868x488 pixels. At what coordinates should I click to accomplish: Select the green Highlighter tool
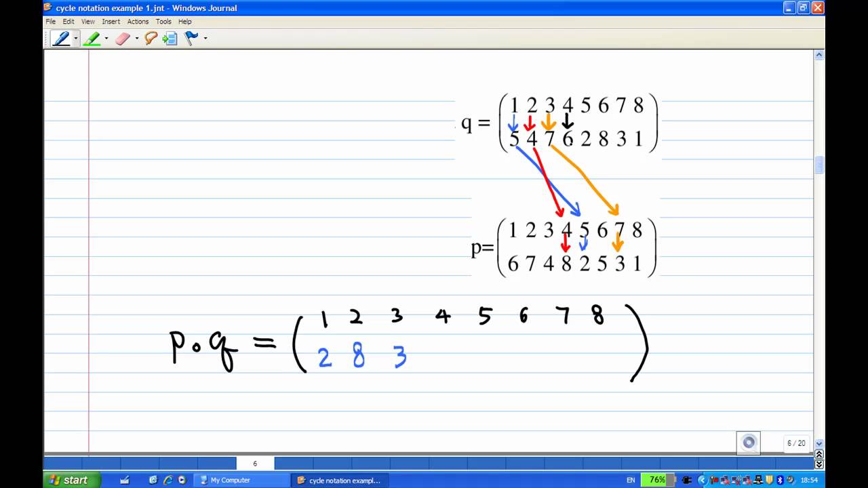92,39
